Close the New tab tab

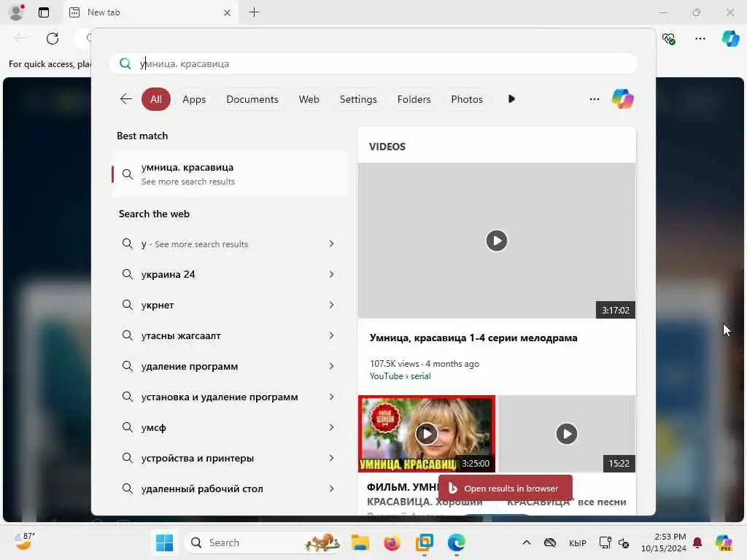pos(228,13)
